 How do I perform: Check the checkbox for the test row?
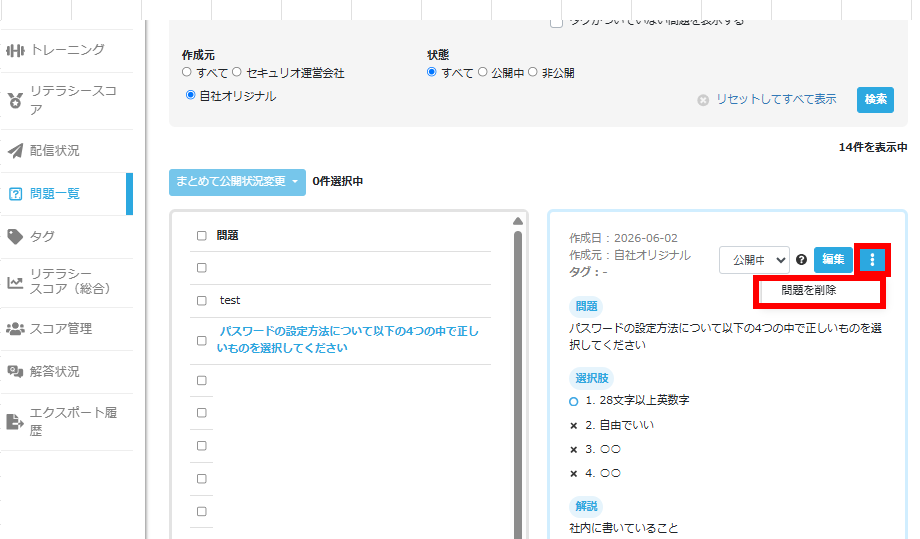(202, 301)
